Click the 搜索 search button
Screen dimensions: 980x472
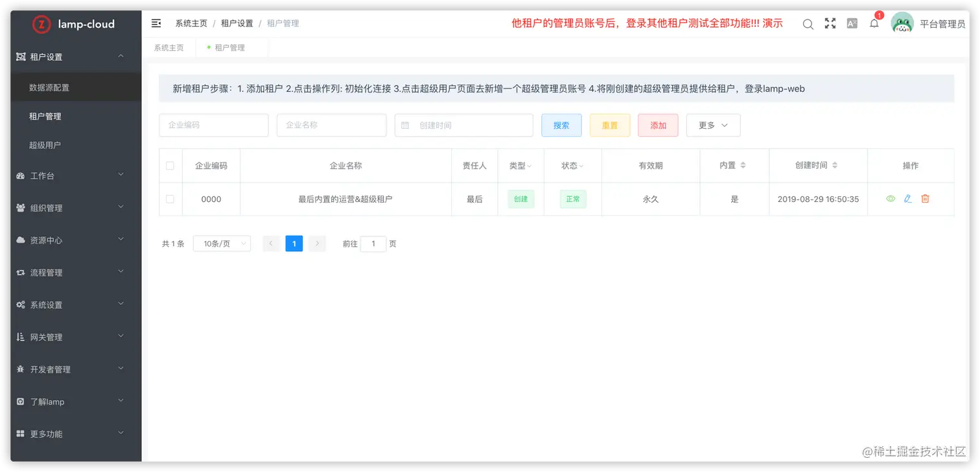(x=561, y=125)
